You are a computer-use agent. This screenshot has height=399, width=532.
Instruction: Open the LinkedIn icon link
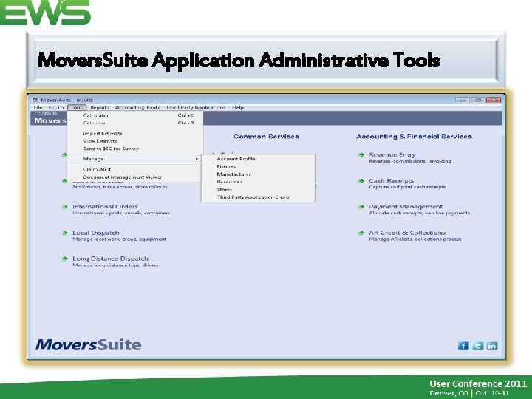(x=492, y=346)
